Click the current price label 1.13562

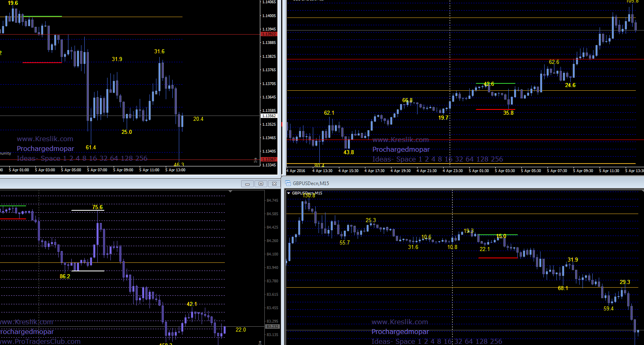(x=269, y=116)
